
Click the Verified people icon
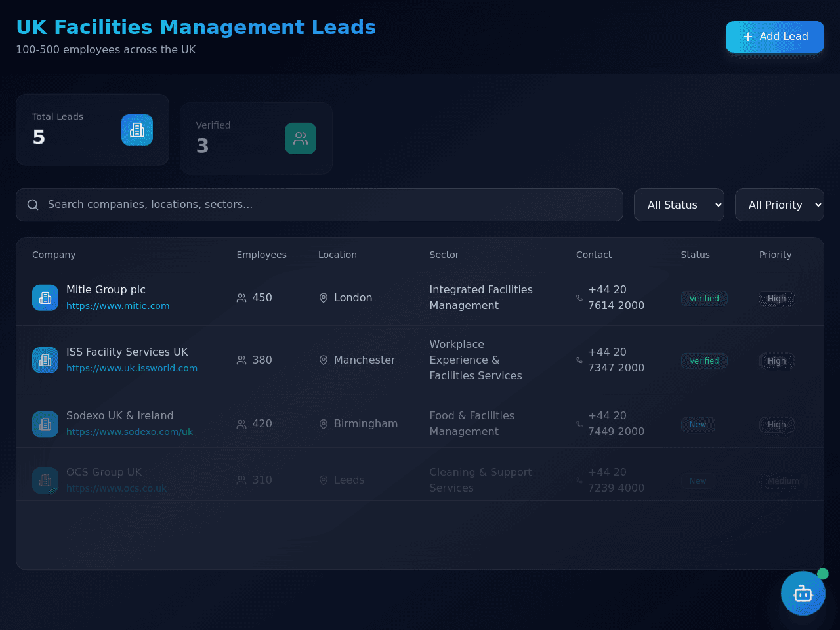point(301,138)
